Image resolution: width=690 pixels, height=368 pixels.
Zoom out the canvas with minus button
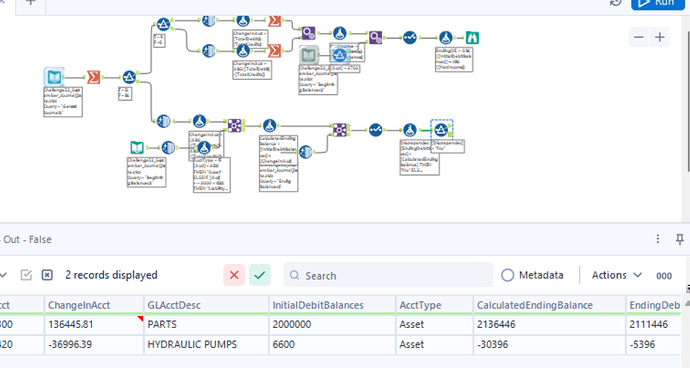point(639,37)
